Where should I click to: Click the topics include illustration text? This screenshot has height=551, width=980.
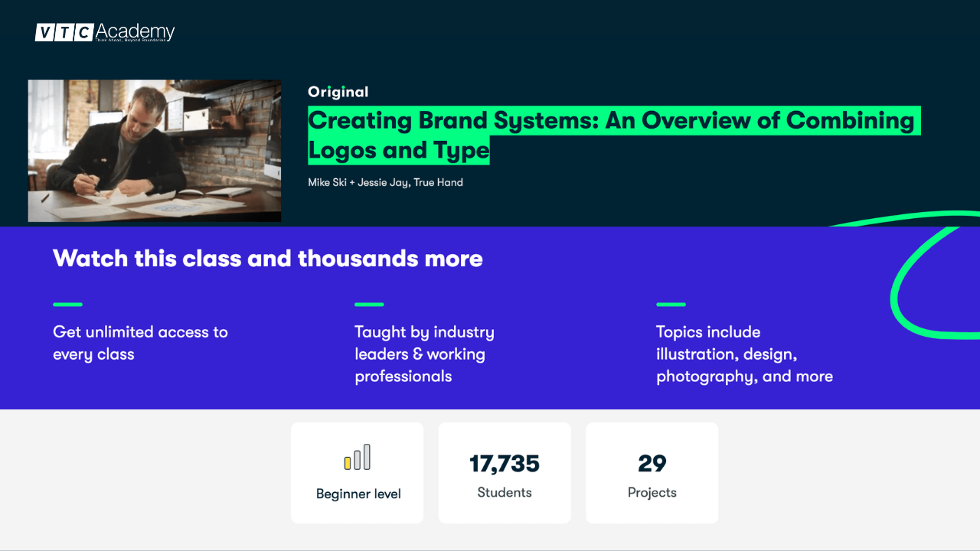(x=744, y=354)
